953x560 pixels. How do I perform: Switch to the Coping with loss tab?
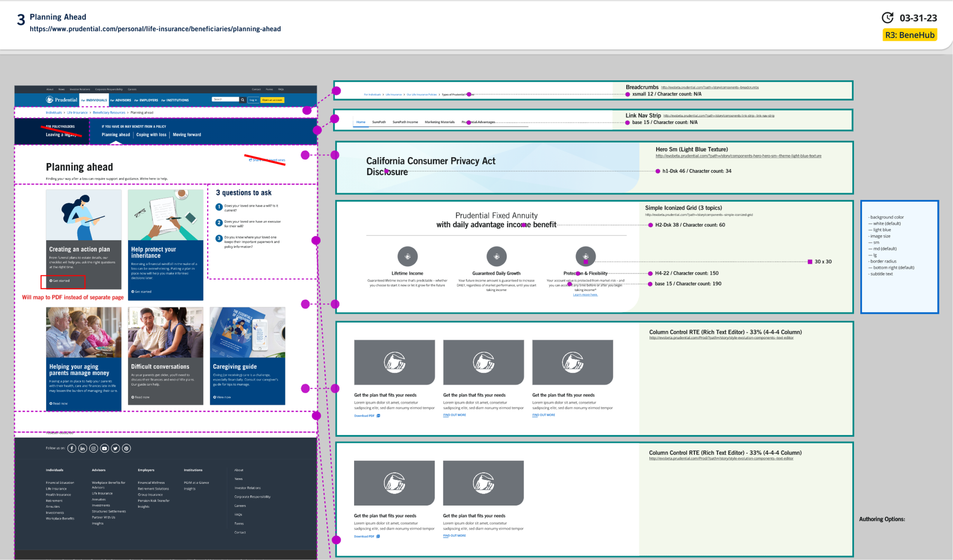151,134
